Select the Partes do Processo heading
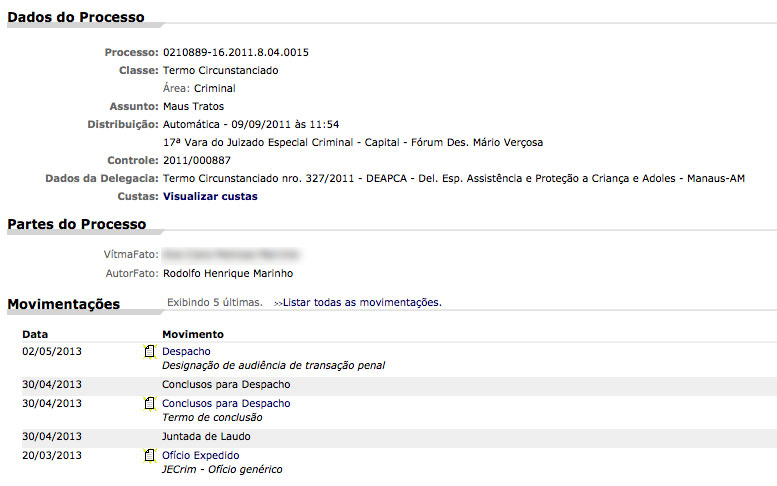Screen dimensions: 777x486 (77, 224)
